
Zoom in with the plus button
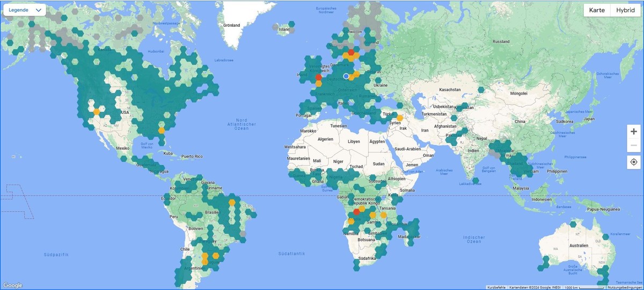click(634, 132)
